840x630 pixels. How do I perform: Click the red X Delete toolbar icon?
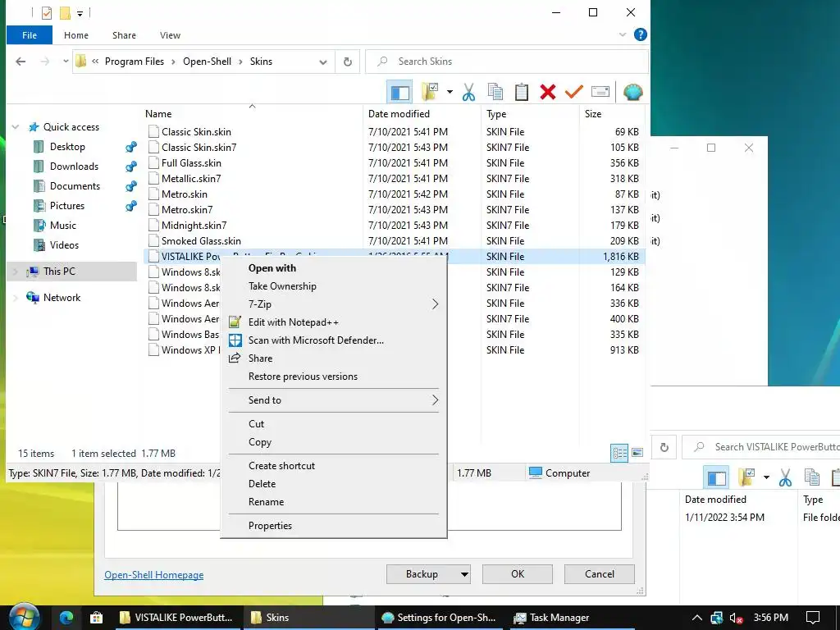547,92
